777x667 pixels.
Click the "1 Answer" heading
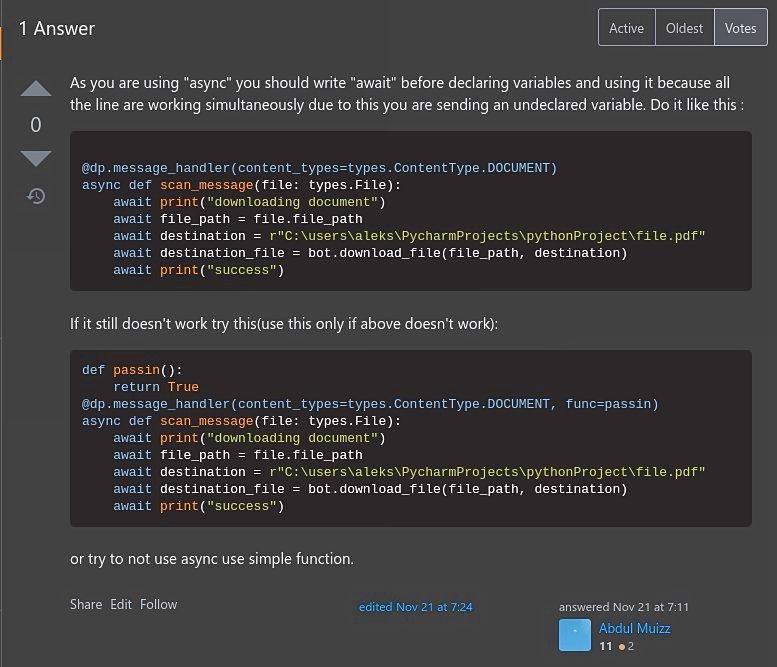[57, 29]
